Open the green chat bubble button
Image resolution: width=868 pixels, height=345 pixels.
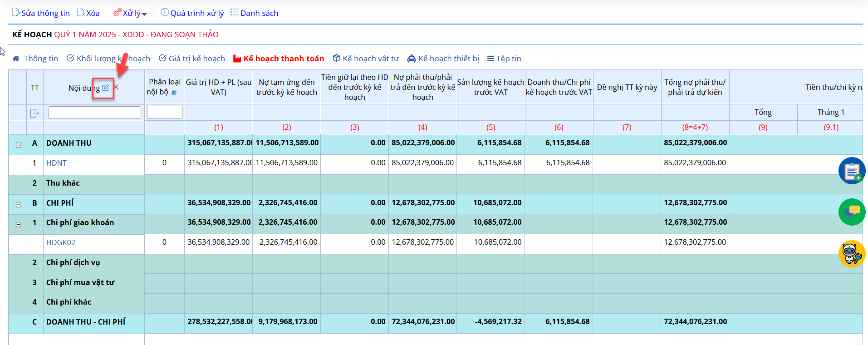(x=851, y=212)
